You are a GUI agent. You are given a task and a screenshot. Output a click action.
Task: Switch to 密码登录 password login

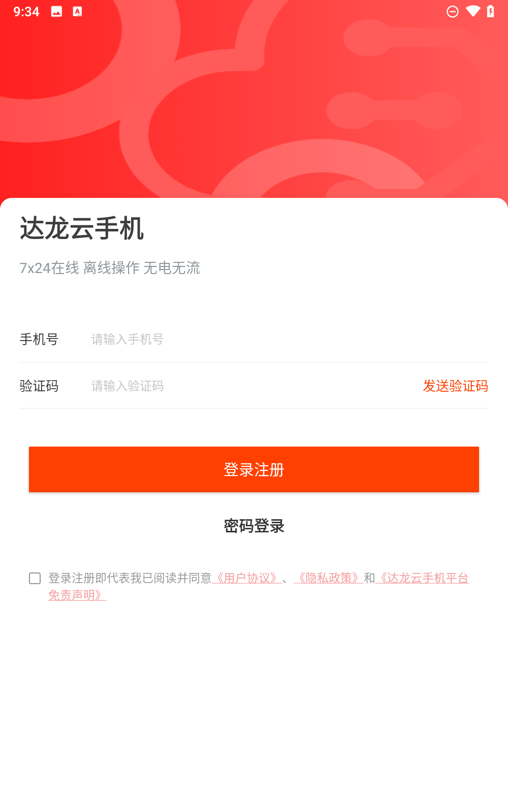tap(254, 526)
